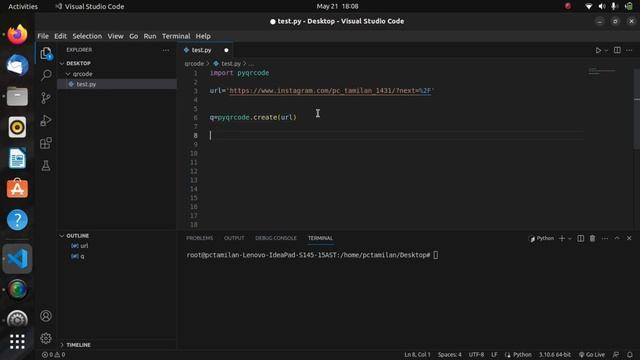The width and height of the screenshot is (640, 360).
Task: Open the Edit menu
Action: 60,36
